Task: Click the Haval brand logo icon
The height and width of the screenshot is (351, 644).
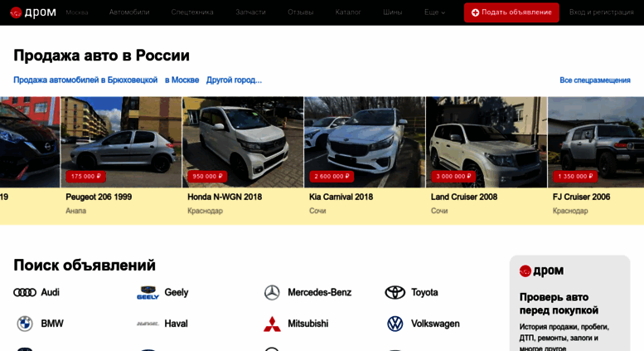Action: point(148,324)
